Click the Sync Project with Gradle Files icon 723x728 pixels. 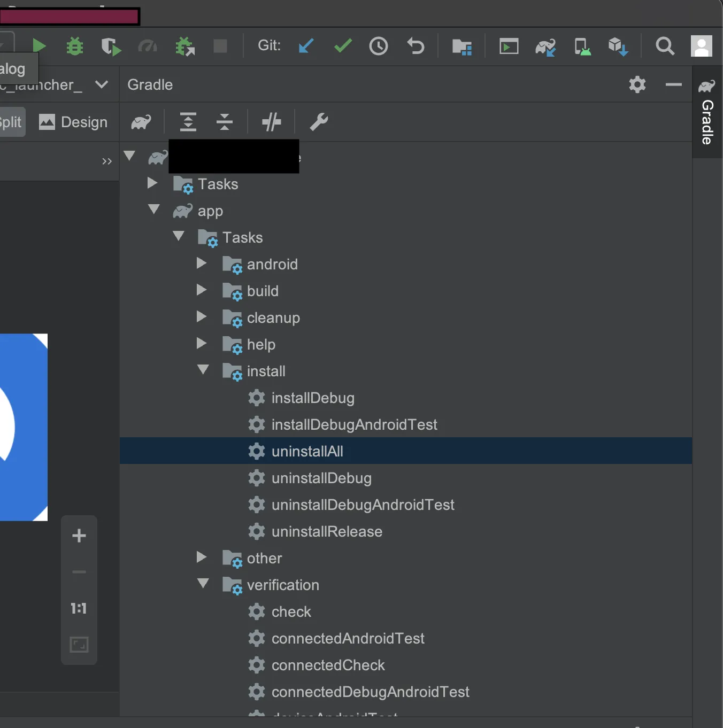545,47
